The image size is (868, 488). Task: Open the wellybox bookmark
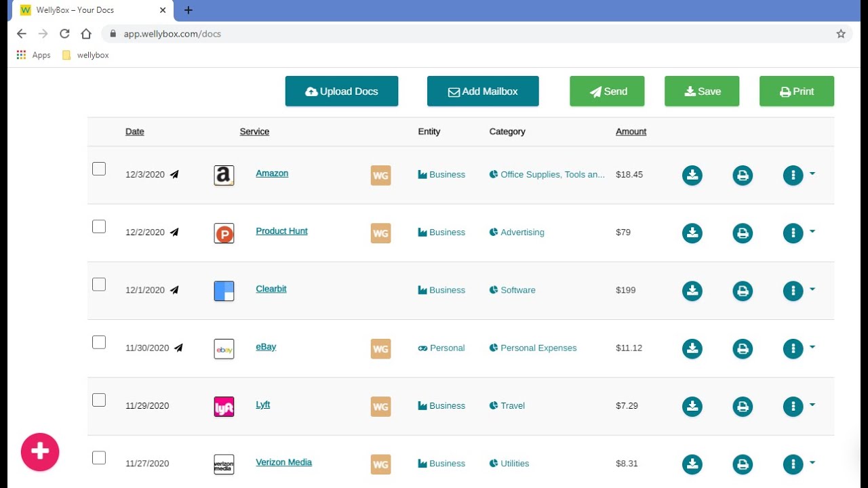tap(85, 55)
